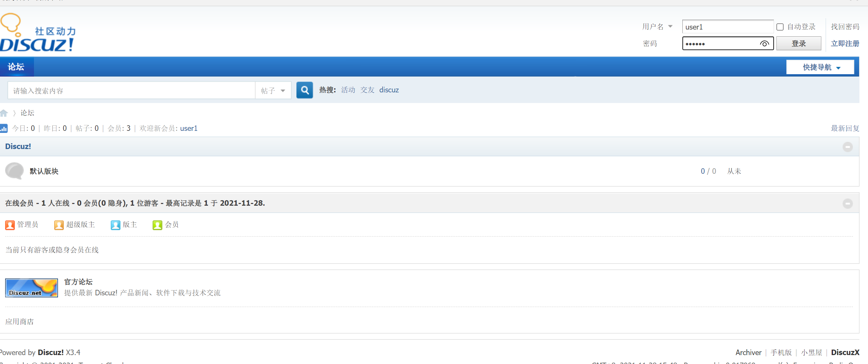Click the 版主 moderator user icon
Screen dimensions: 868x364
(116, 225)
